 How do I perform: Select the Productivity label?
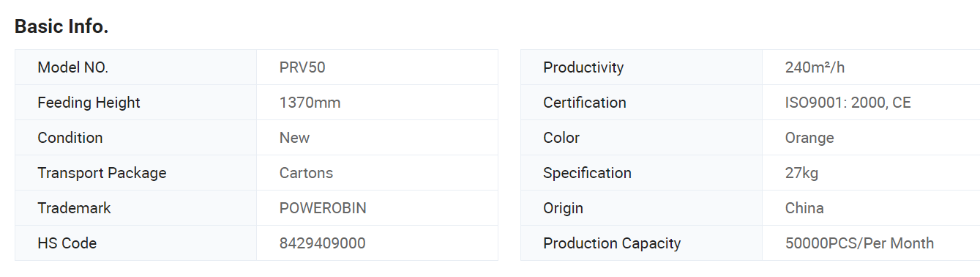(583, 67)
